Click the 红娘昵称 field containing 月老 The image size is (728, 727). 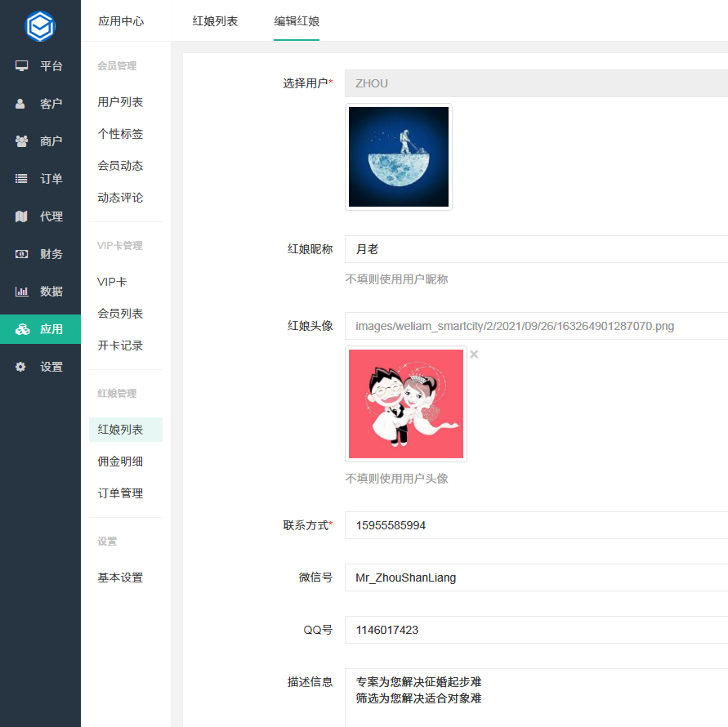tap(536, 249)
